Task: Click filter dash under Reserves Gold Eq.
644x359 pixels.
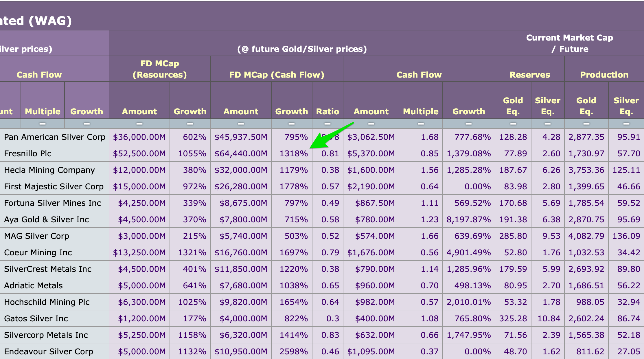Action: pos(513,124)
